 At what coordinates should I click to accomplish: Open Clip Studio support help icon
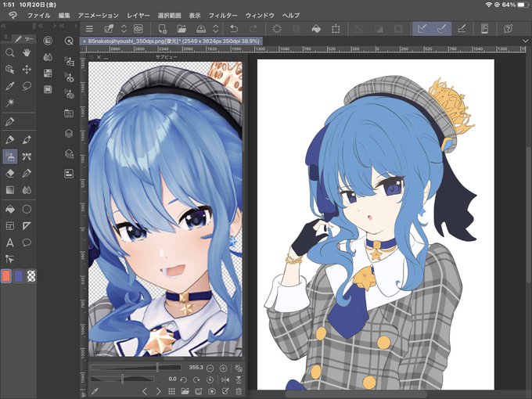pyautogui.click(x=508, y=29)
